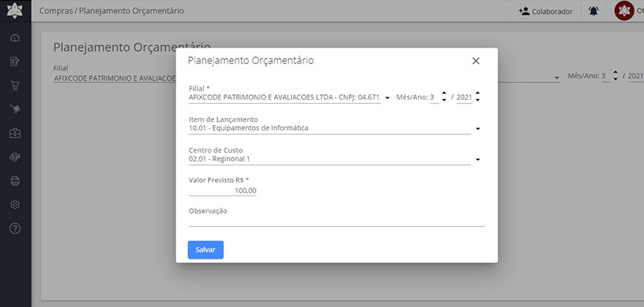The image size is (644, 307).
Task: Click the dialog year field showing 2021
Action: coord(464,97)
